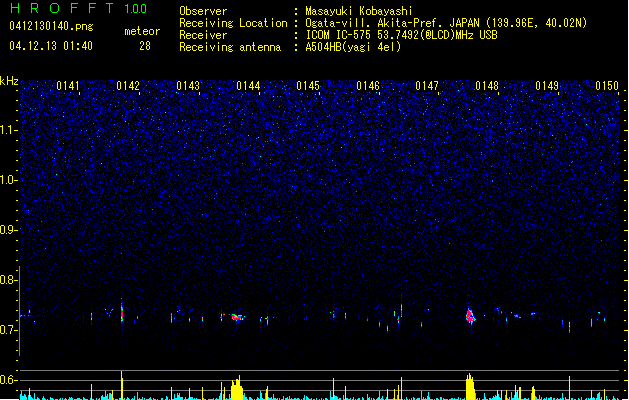
Task: Click the meteor echo blob just before 0144
Action: pyautogui.click(x=237, y=317)
